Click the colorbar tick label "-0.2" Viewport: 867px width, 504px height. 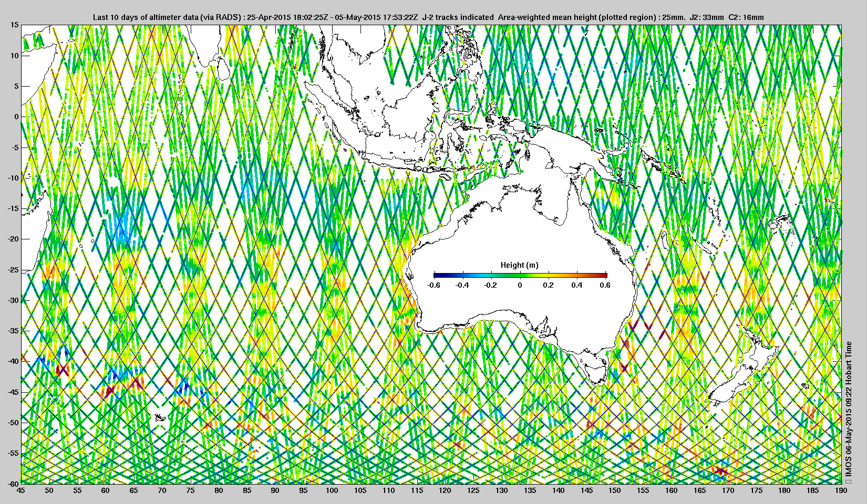pos(491,285)
